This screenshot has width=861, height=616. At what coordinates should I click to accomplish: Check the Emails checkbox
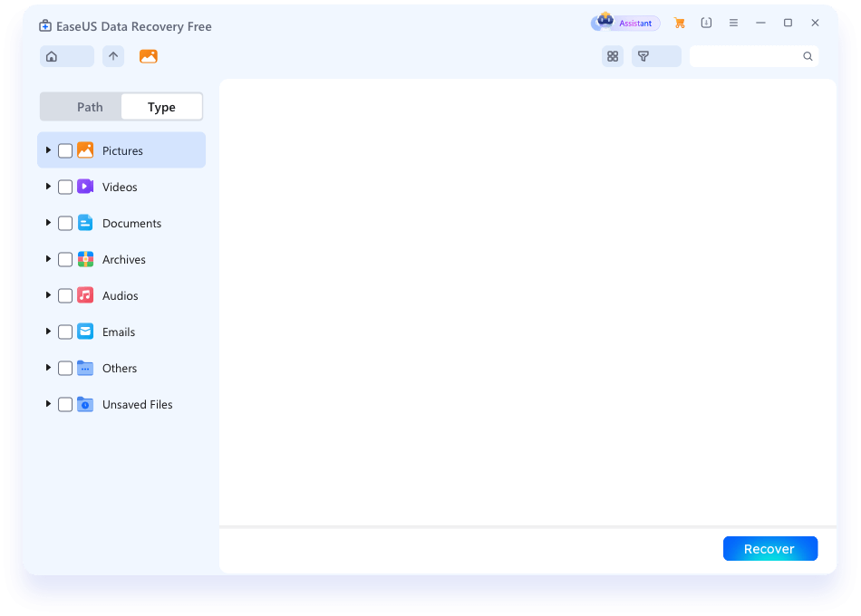[65, 332]
